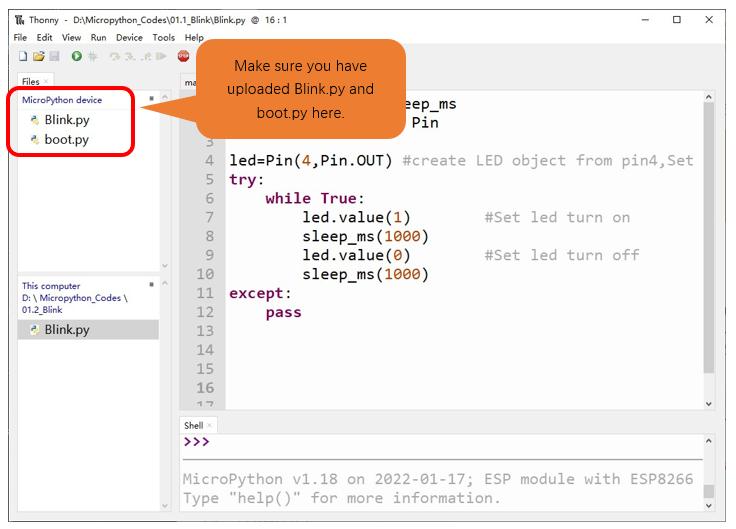The image size is (736, 529).
Task: Select Blink.py under This computer
Action: (88, 330)
